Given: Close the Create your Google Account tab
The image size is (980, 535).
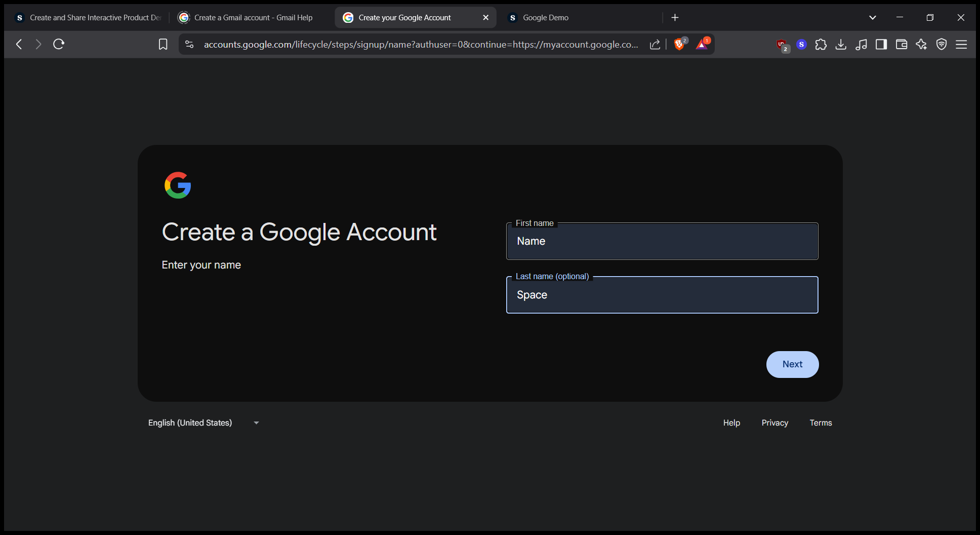Looking at the screenshot, I should click(486, 18).
